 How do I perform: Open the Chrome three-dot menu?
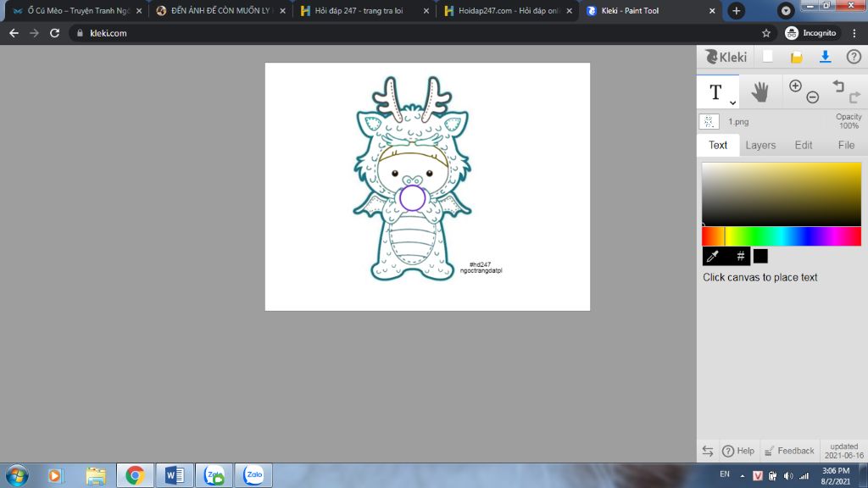tap(854, 33)
